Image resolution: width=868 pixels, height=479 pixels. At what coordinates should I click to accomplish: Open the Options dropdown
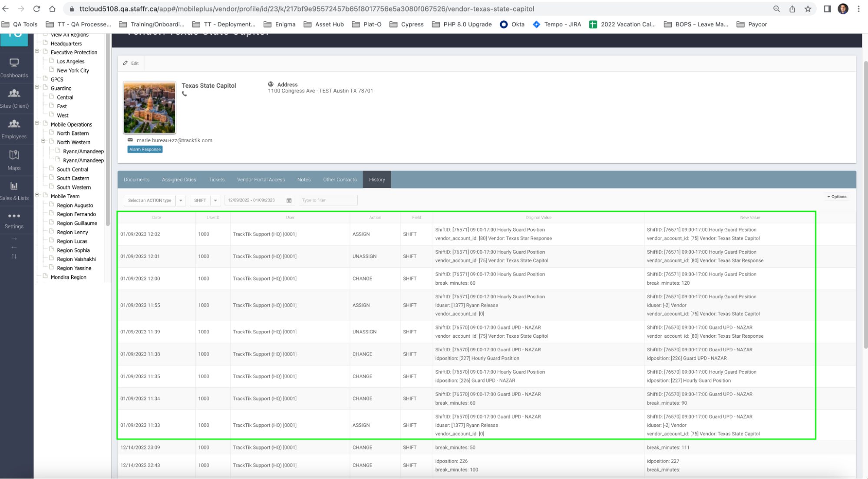tap(837, 197)
